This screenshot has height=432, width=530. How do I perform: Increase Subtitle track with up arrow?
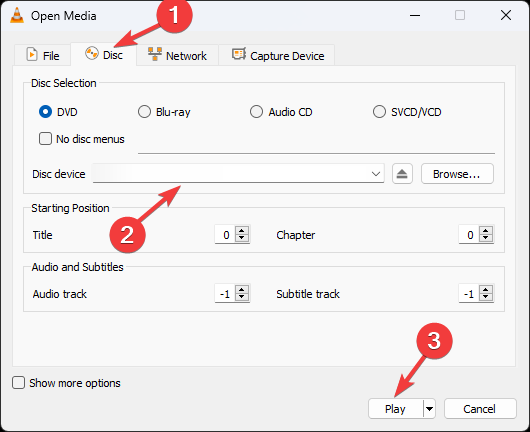(x=486, y=289)
